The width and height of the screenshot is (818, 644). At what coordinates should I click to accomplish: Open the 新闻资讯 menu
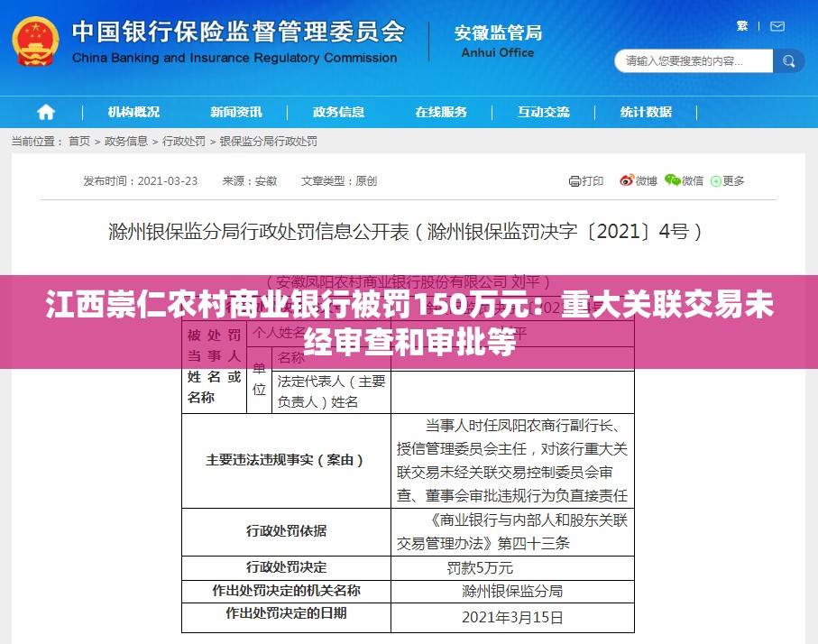(x=235, y=112)
